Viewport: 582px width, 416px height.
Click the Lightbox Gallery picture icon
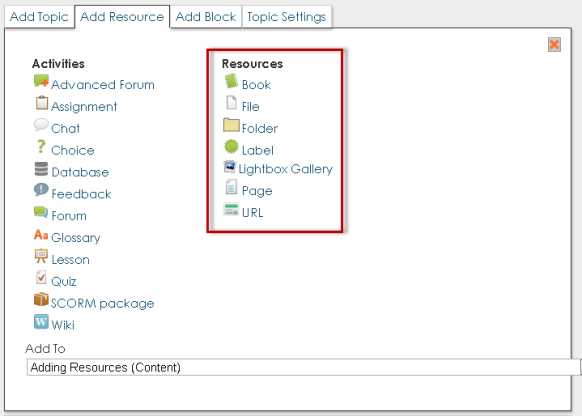230,167
